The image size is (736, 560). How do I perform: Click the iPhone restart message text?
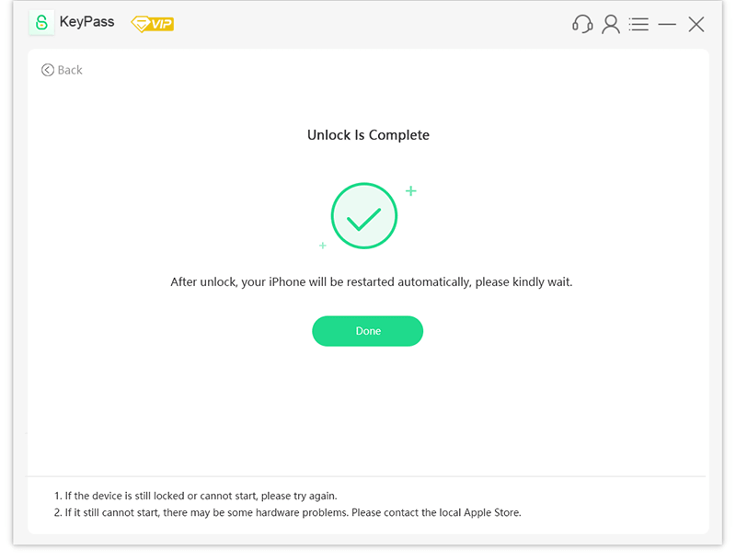tap(372, 282)
